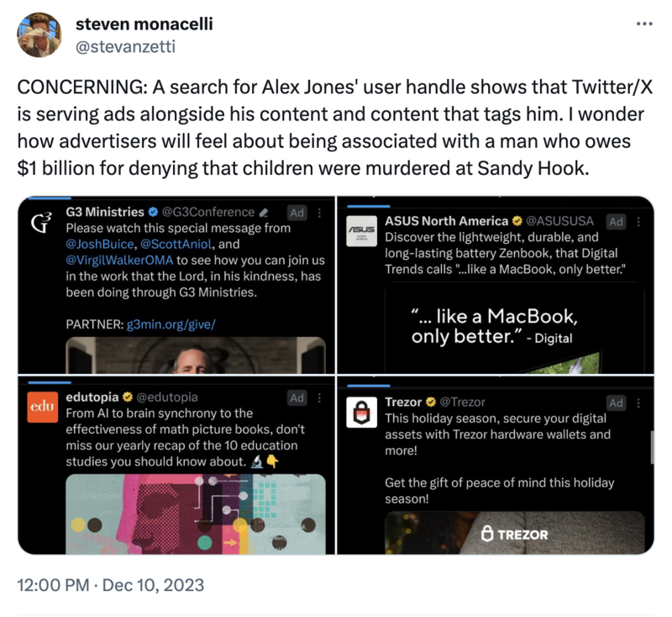The height and width of the screenshot is (617, 672).
Task: Open the options menu on the G3 Ministries ad
Action: pos(318,213)
